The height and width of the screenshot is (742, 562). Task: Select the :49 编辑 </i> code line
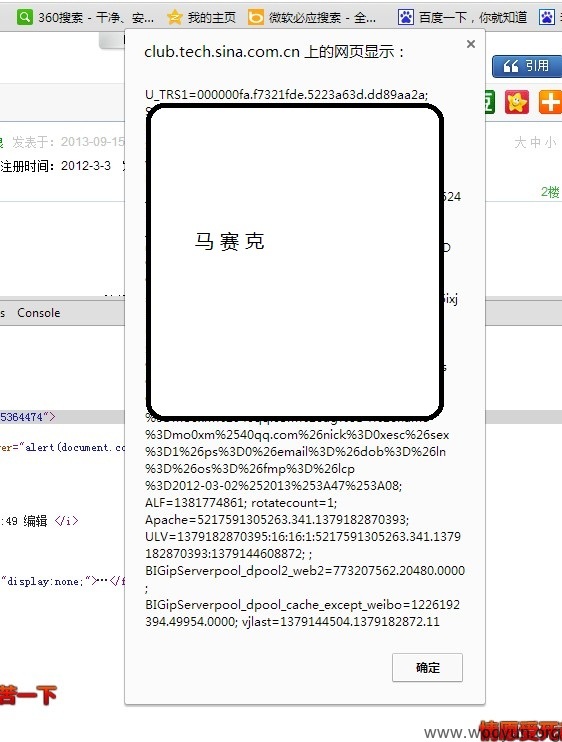click(39, 521)
